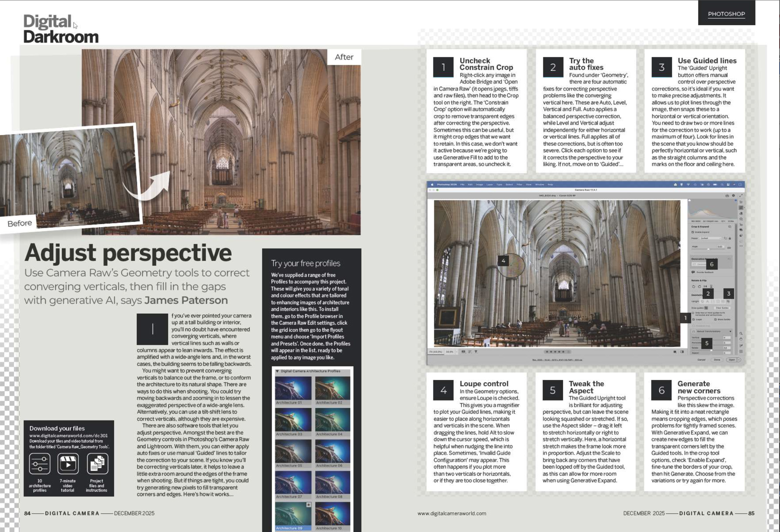780x532 pixels.
Task: Select the Guided Upright mode
Action: (728, 301)
